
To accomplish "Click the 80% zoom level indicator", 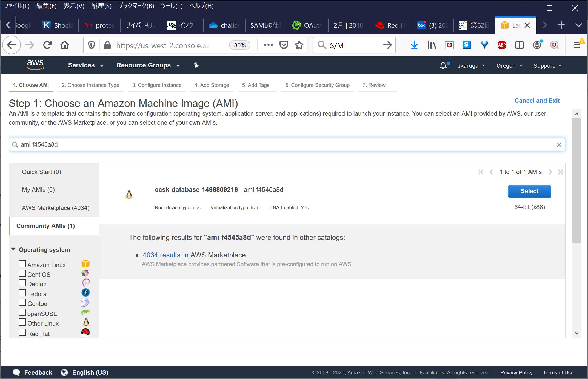I will pos(239,45).
